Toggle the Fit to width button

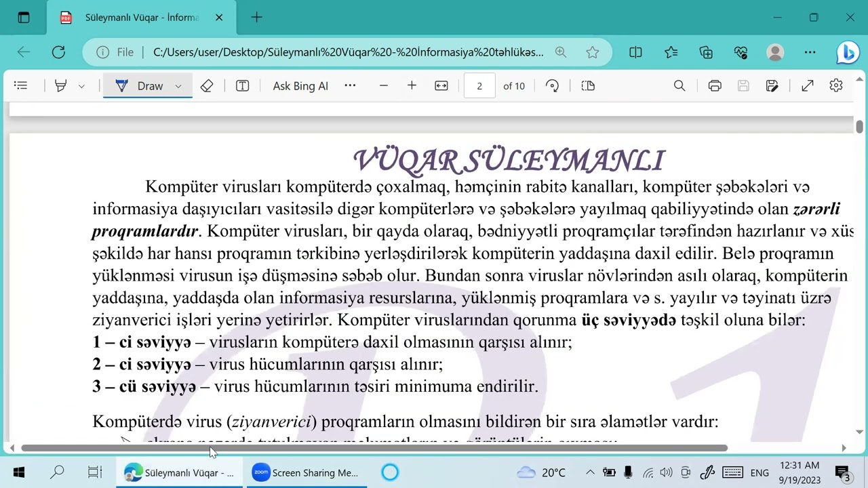441,85
